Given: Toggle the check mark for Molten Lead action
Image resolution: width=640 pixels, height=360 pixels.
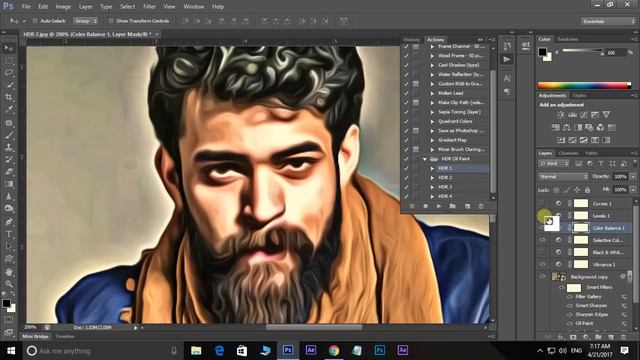Looking at the screenshot, I should pos(406,93).
